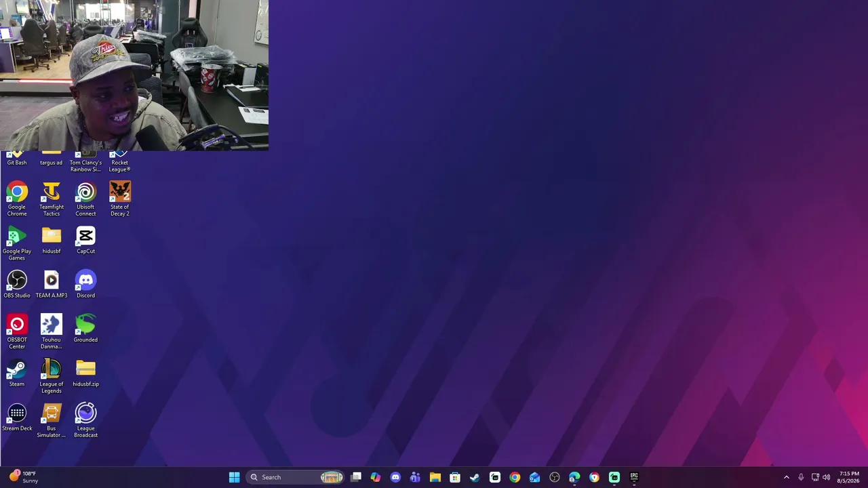Open the teal Streamlabs icon in the taskbar
Viewport: 868px width, 488px height.
[614, 477]
